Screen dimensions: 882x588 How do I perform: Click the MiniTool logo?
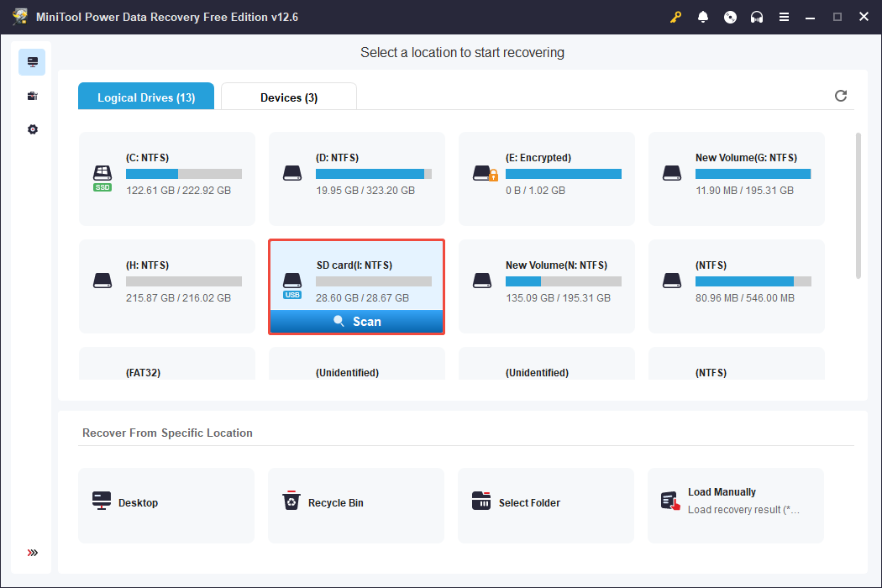click(x=18, y=16)
